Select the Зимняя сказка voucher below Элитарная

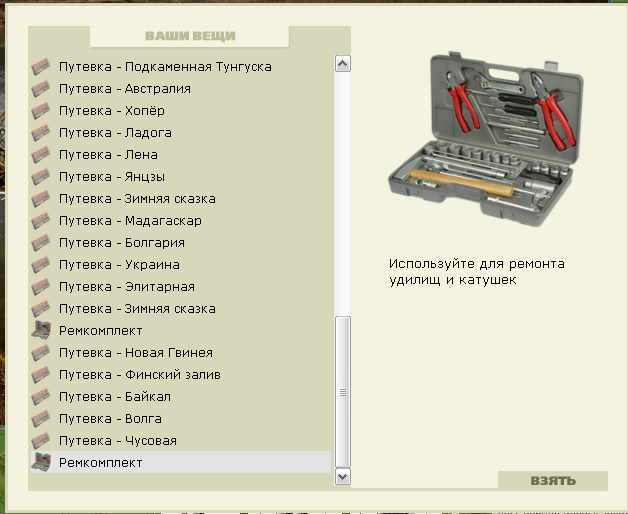tap(181, 309)
